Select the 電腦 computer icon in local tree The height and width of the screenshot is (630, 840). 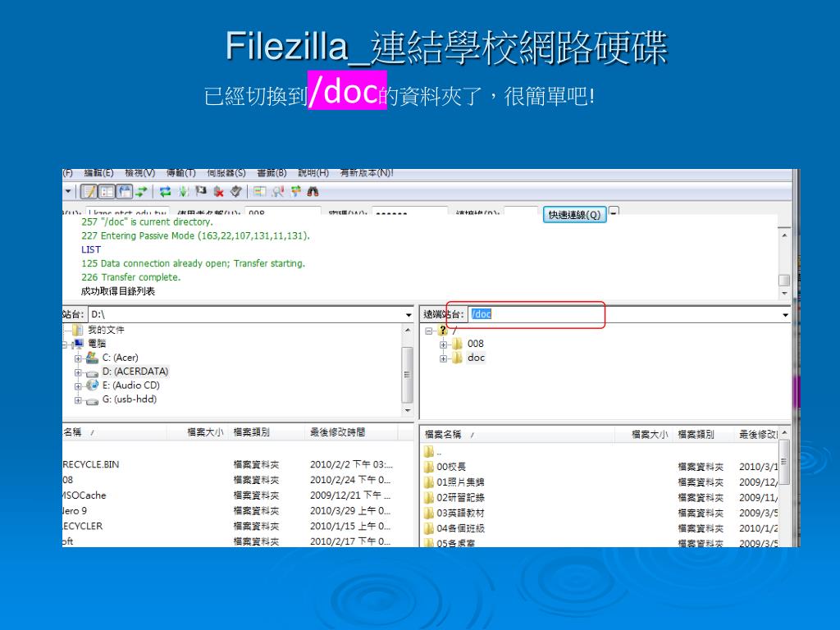(x=80, y=344)
